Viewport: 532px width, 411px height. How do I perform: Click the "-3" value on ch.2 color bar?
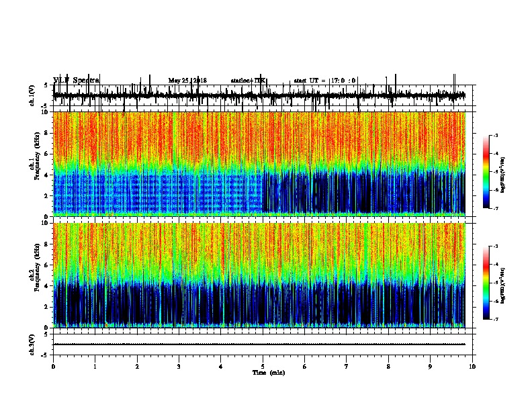click(x=495, y=246)
